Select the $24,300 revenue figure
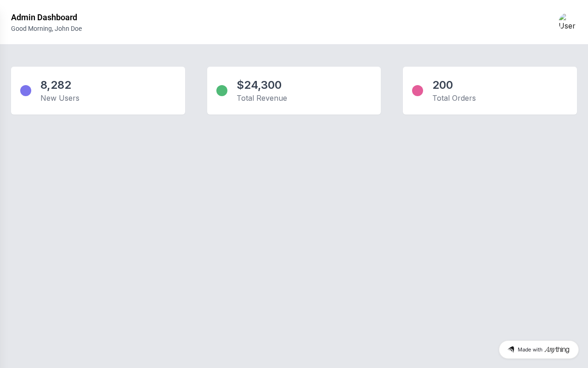Image resolution: width=588 pixels, height=368 pixels. [259, 85]
